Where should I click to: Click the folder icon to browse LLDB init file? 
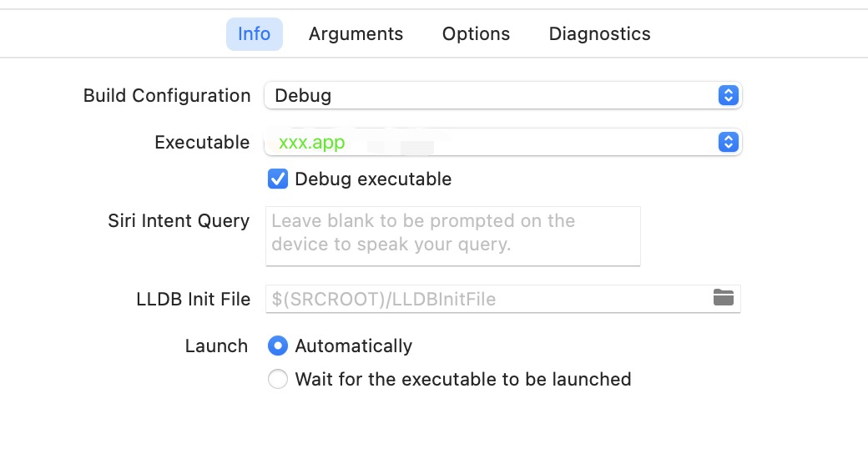pos(724,297)
